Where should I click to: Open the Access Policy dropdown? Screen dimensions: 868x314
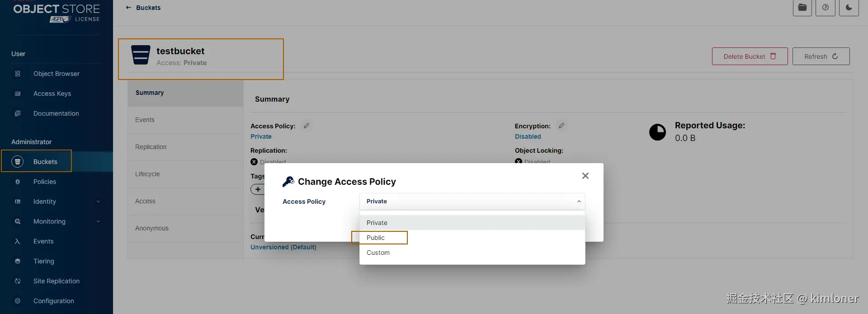tap(472, 202)
